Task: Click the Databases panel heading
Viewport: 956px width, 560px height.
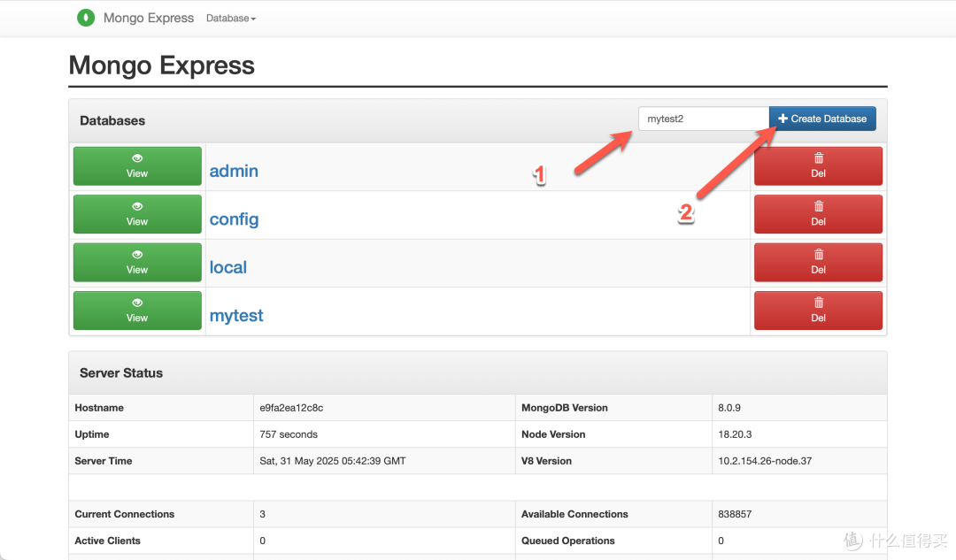Action: click(x=112, y=120)
